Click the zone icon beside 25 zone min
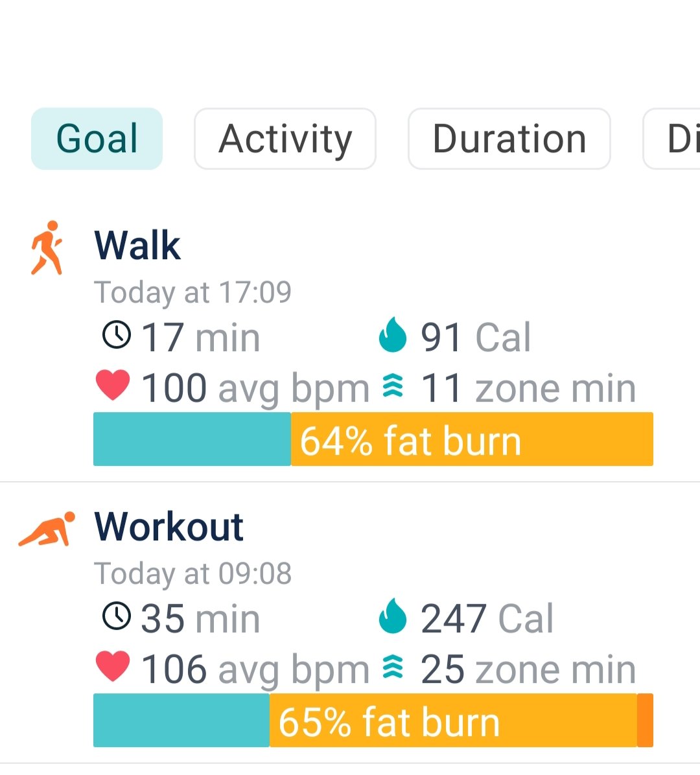 click(x=392, y=667)
